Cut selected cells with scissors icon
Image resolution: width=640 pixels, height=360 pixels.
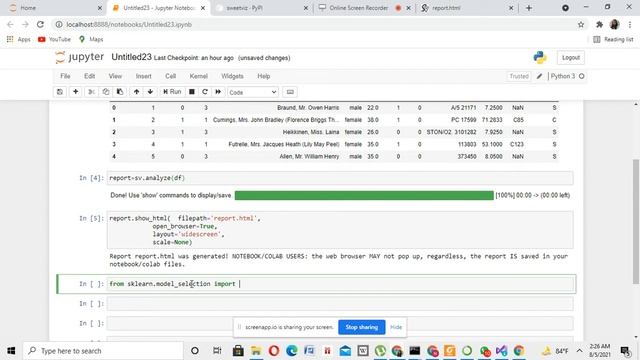(91, 92)
